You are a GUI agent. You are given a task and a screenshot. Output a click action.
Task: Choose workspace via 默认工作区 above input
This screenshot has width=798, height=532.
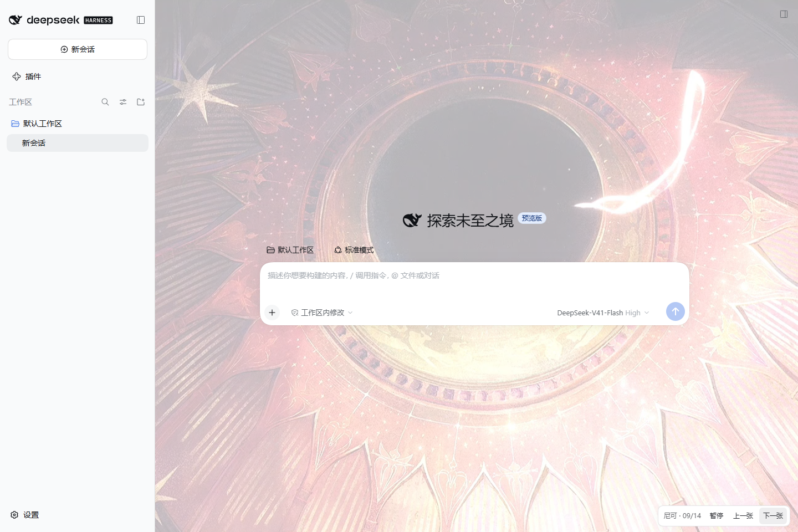point(290,250)
